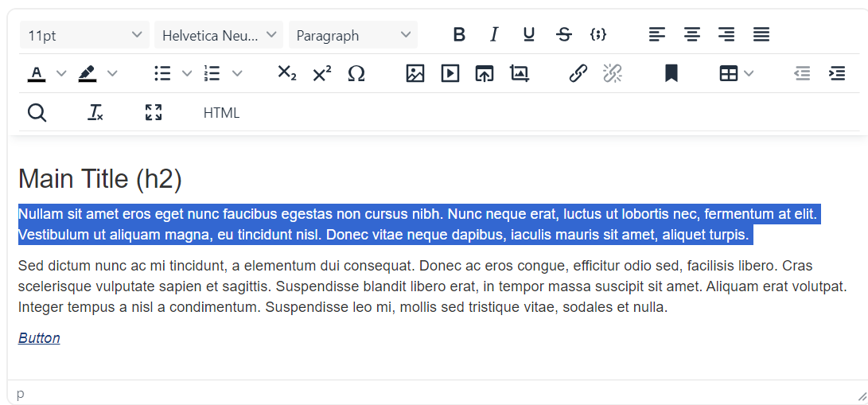Open the Paragraph block format dropdown
The height and width of the screenshot is (405, 868).
click(353, 35)
